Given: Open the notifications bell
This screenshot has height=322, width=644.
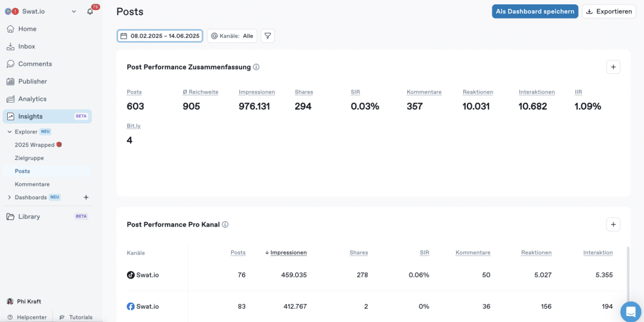Looking at the screenshot, I should 91,11.
